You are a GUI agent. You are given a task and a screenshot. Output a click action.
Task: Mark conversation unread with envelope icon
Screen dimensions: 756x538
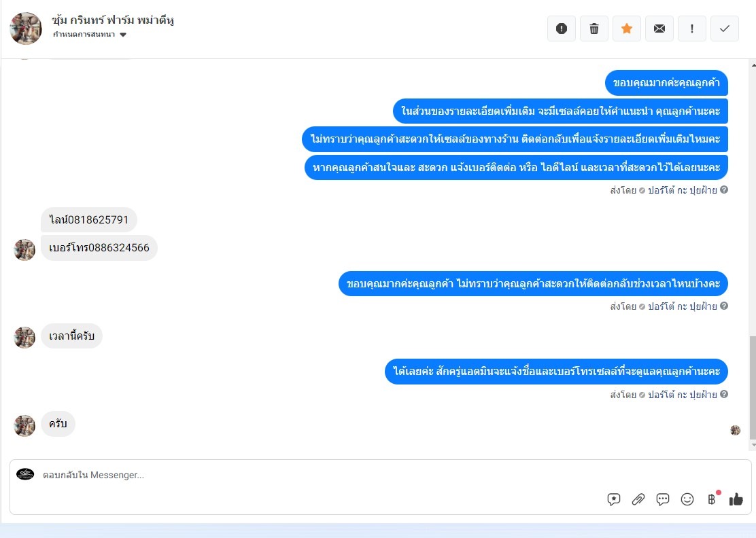pyautogui.click(x=659, y=29)
